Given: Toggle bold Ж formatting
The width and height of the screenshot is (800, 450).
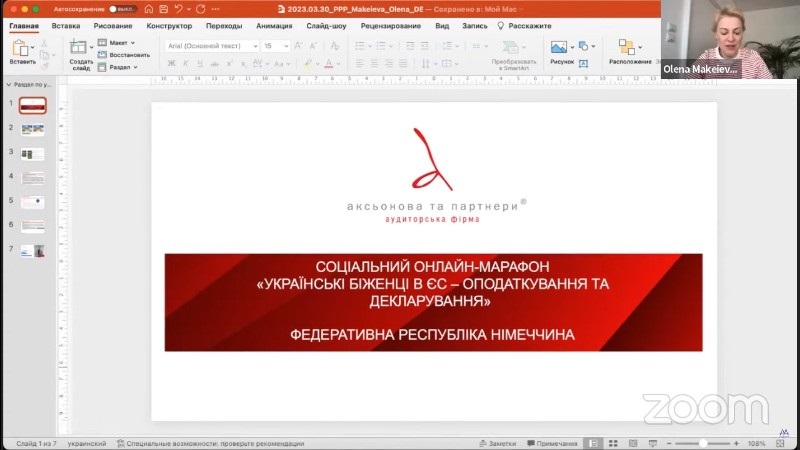Looking at the screenshot, I should (x=171, y=64).
